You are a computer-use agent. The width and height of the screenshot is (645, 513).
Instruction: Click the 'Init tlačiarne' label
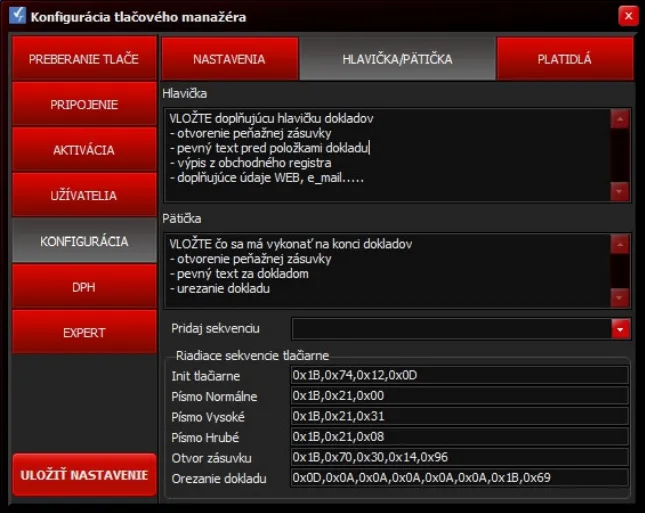(206, 376)
